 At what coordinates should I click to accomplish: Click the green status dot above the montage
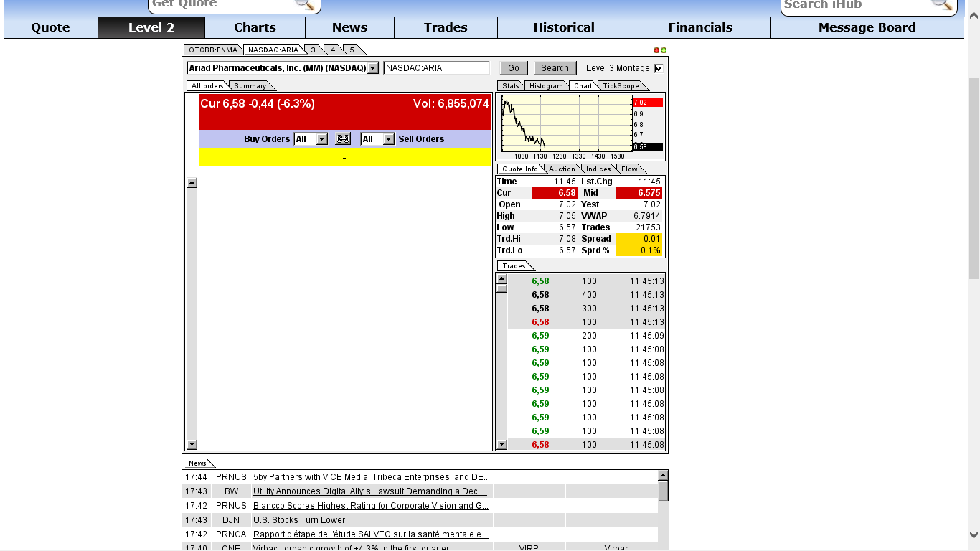663,50
